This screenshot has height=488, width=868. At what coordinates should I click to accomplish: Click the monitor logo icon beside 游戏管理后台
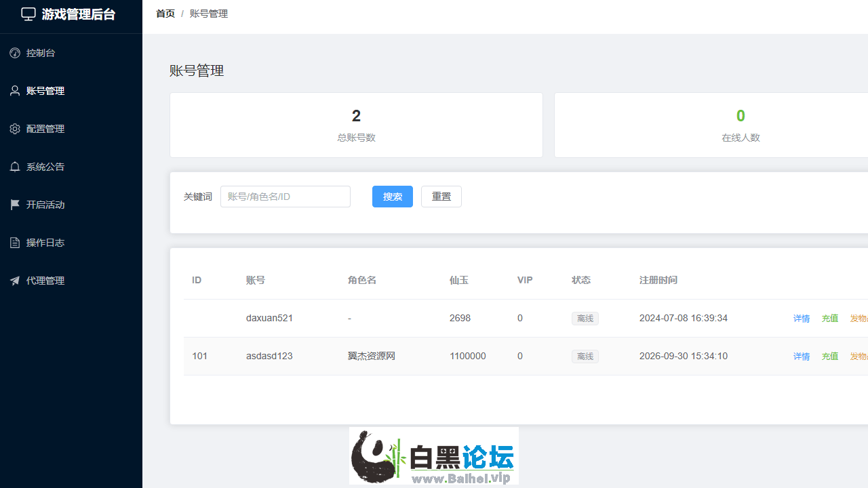28,14
